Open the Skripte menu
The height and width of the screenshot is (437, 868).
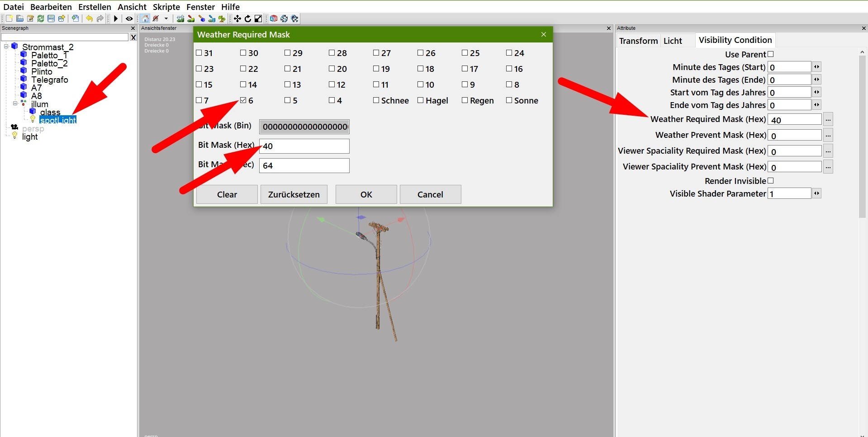pos(166,7)
